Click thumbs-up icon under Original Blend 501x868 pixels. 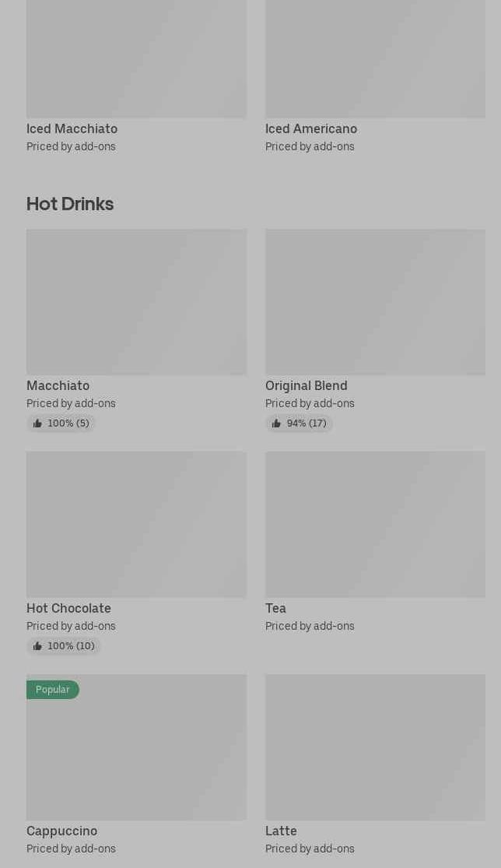276,423
